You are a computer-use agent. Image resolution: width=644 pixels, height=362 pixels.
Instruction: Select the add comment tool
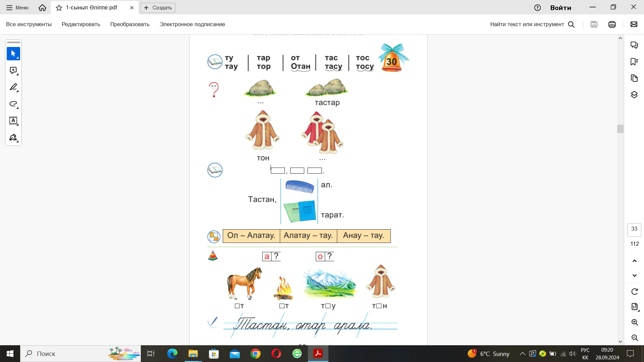tap(13, 70)
